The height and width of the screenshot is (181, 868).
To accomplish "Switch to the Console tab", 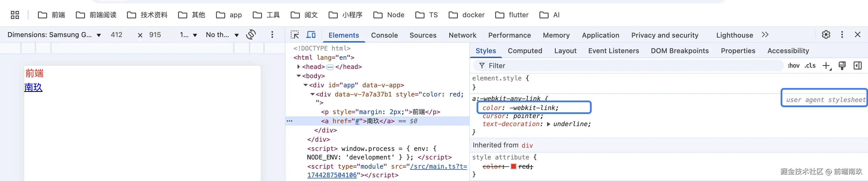I will (x=384, y=35).
